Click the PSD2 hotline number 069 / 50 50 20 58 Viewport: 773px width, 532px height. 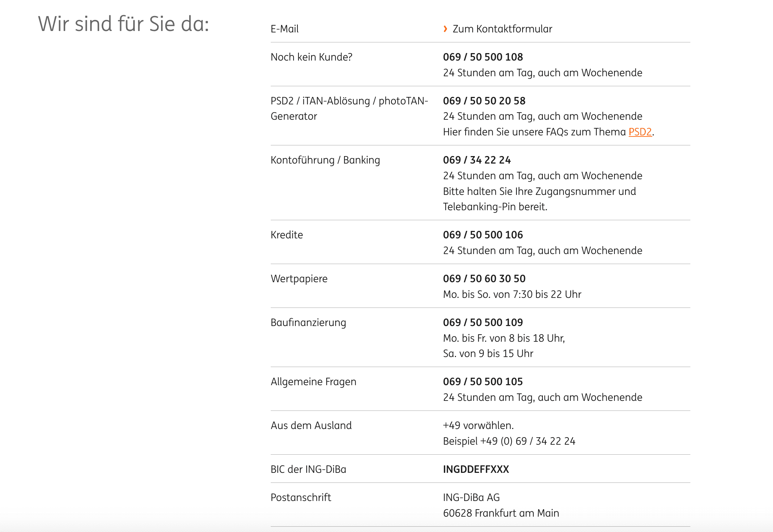(484, 101)
